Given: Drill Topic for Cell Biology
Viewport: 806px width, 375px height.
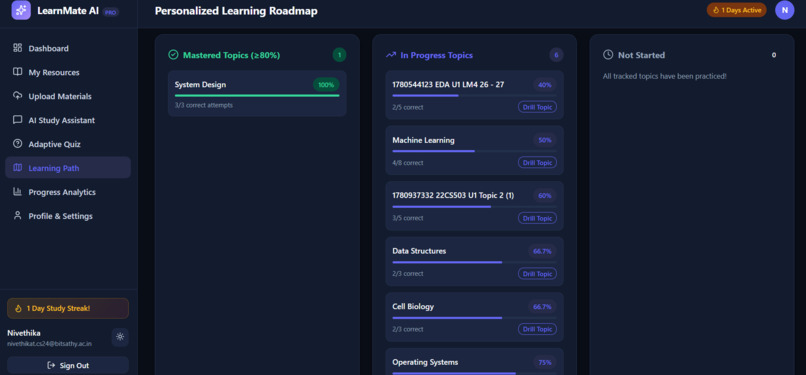Looking at the screenshot, I should point(537,329).
